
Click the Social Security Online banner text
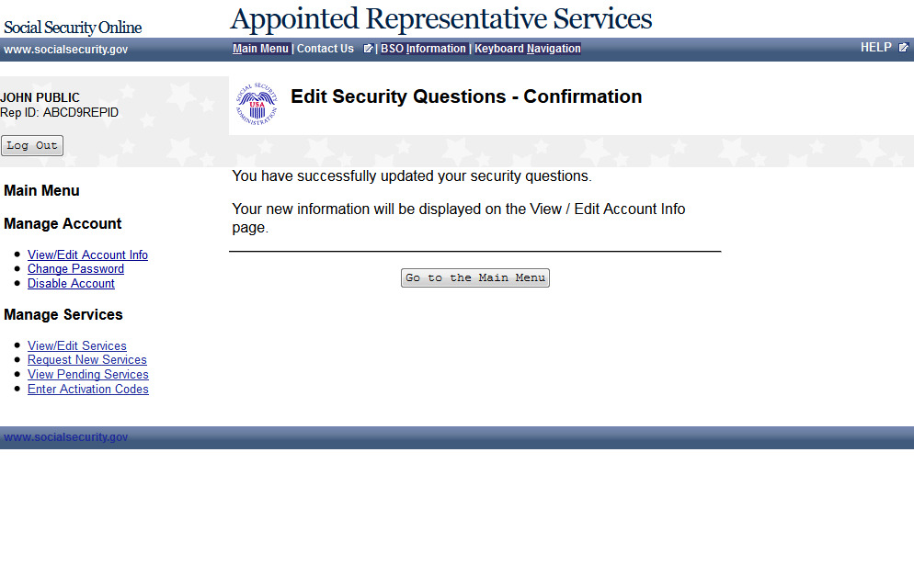pos(73,28)
